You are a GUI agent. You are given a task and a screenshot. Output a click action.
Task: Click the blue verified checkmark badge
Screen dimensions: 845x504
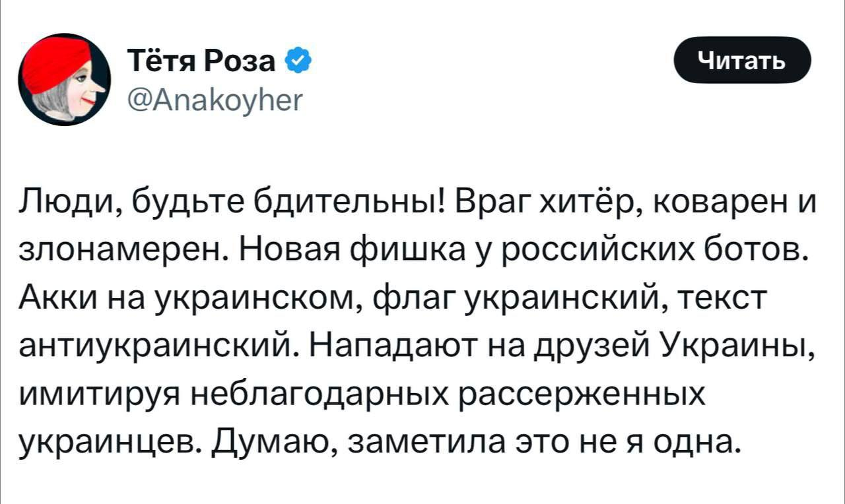click(296, 63)
